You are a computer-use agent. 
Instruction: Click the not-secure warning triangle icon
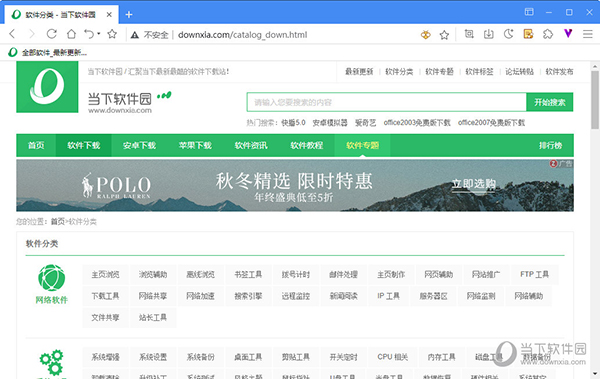[x=135, y=35]
